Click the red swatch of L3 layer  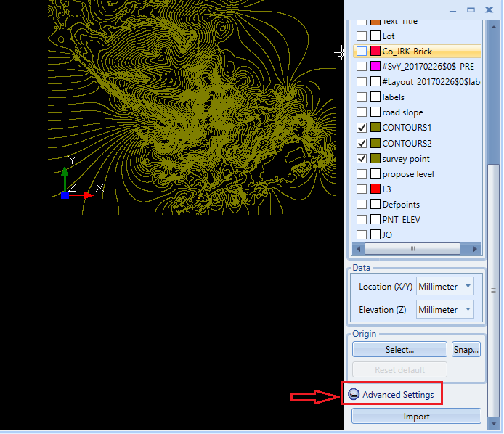pyautogui.click(x=375, y=189)
